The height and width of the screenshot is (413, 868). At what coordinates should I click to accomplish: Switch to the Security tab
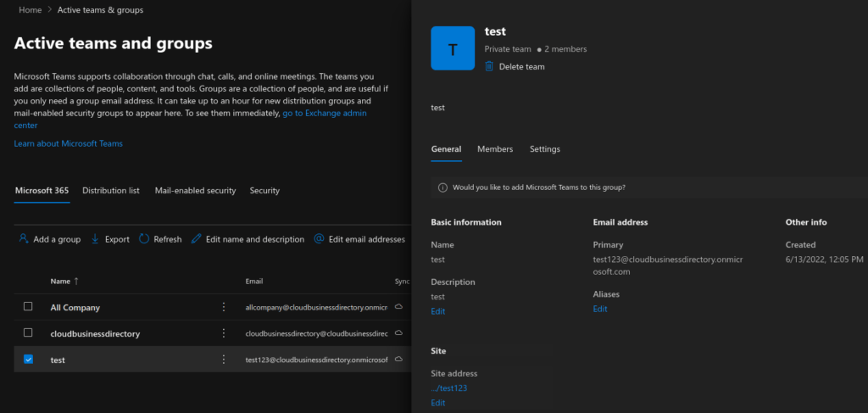coord(264,191)
